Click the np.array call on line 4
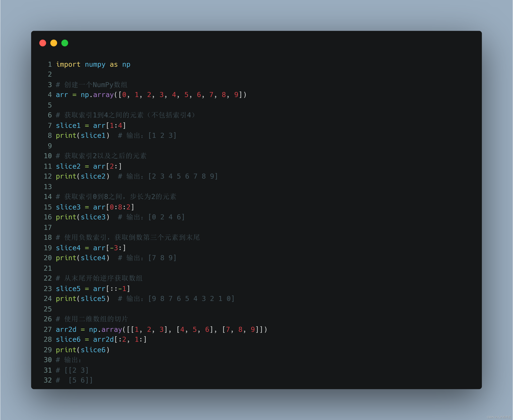 97,95
